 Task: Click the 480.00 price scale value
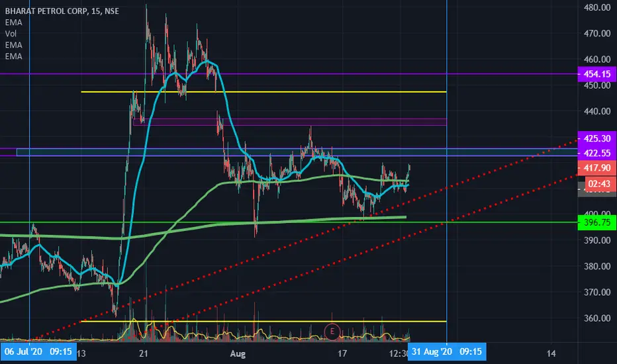tap(597, 7)
